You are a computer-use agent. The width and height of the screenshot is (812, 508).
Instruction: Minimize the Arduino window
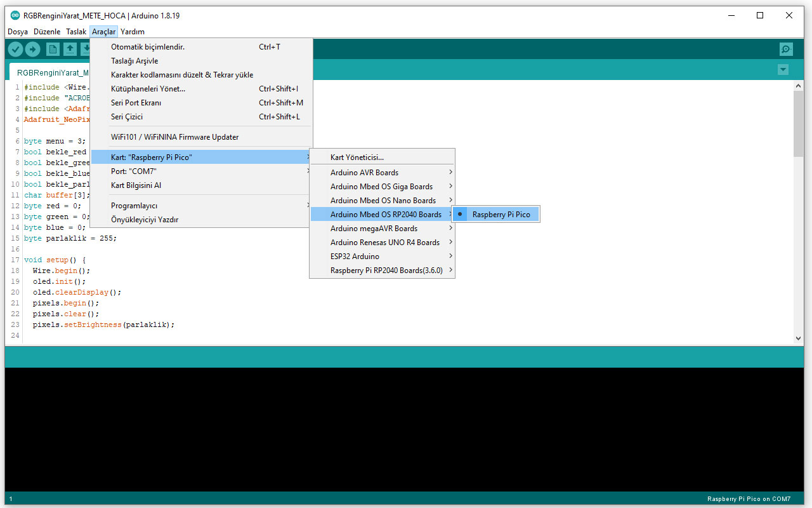(731, 15)
